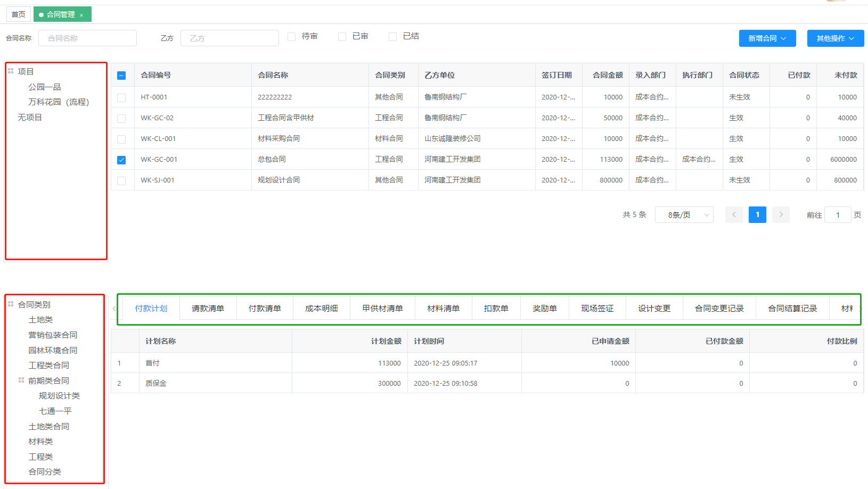Select the 甲供材清单 tab
The image size is (868, 489).
tap(383, 309)
